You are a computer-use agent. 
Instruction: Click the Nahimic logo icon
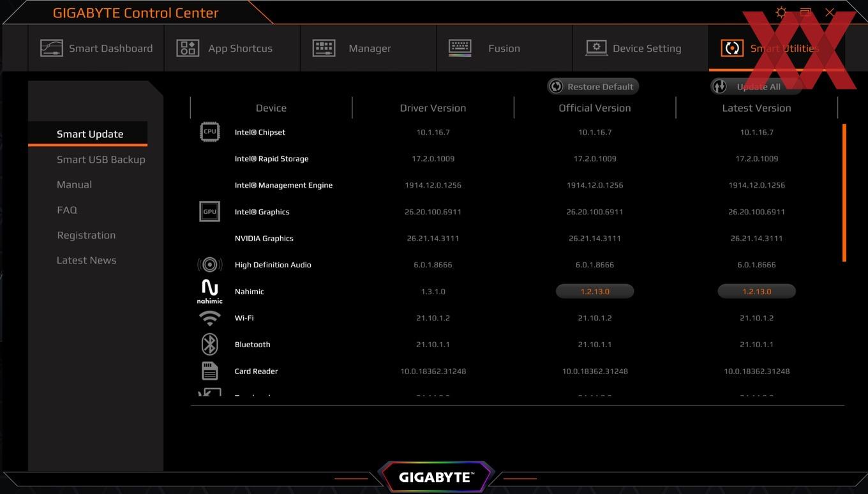point(209,291)
